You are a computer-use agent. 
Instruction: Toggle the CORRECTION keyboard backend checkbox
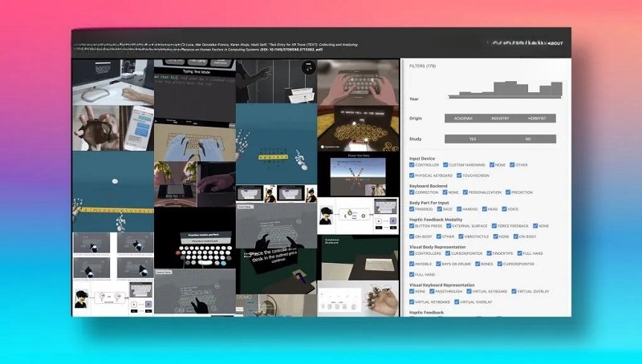412,192
